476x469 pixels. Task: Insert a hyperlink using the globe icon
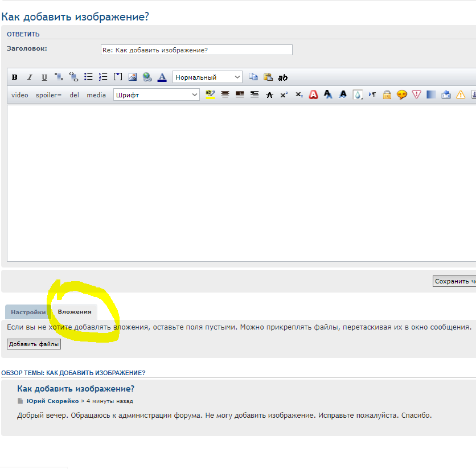[147, 77]
